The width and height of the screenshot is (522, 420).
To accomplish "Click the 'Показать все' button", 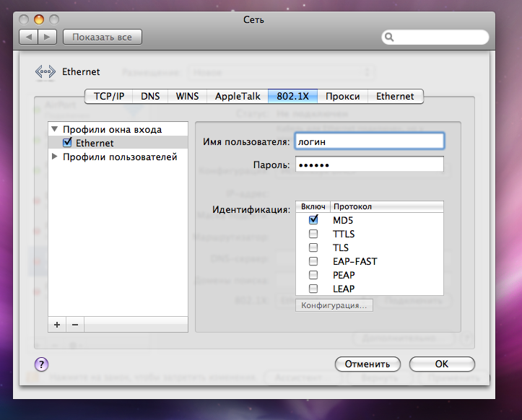I will 103,37.
